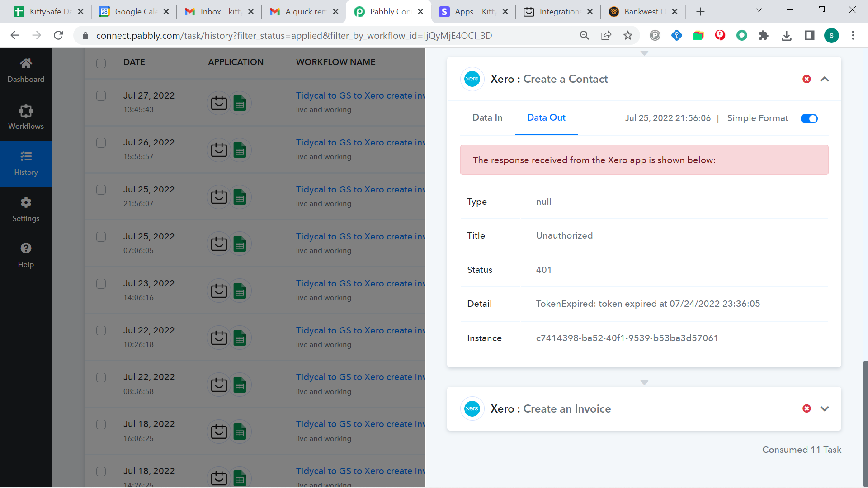Go back with browser back arrow
Viewport: 868px width, 488px height.
[15, 35]
